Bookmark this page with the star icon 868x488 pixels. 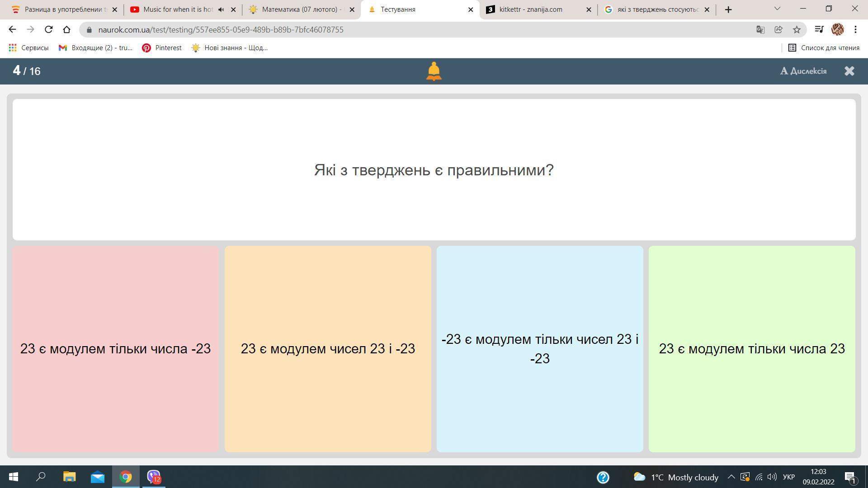click(x=797, y=29)
